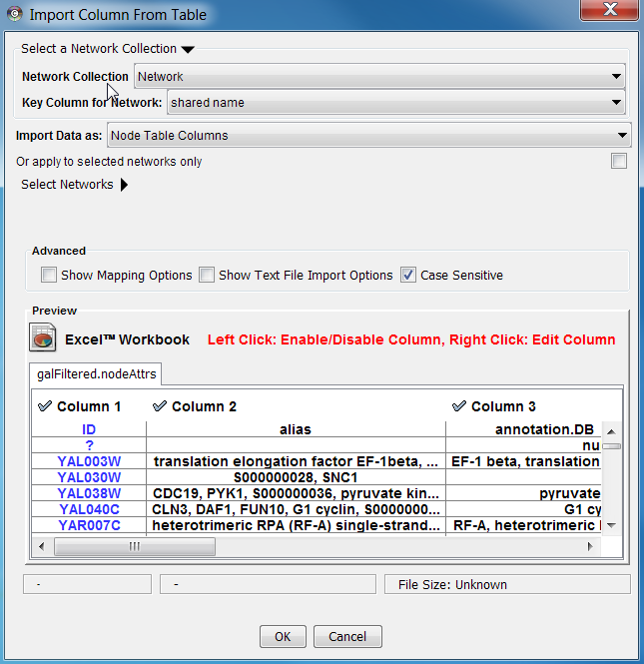The width and height of the screenshot is (644, 664).
Task: Enable Show Mapping Options checkbox
Action: pyautogui.click(x=49, y=275)
